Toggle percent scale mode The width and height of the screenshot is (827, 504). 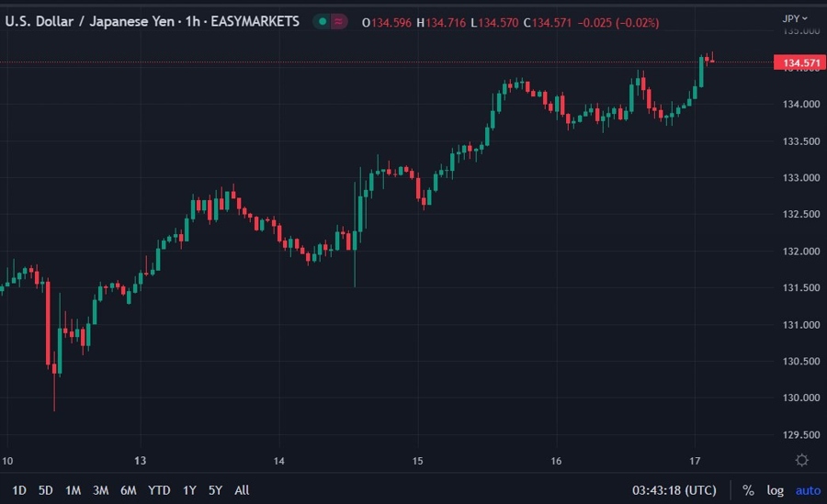748,490
